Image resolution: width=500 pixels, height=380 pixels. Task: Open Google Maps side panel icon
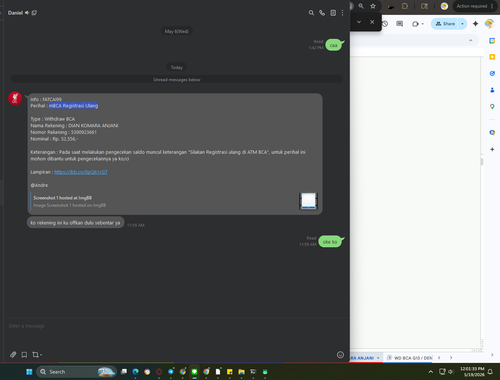[x=492, y=107]
